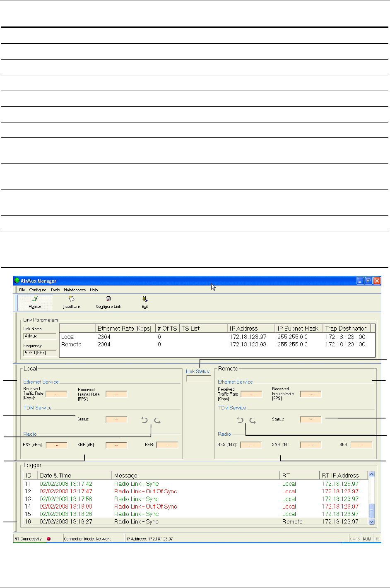
Task: Click the # Of TS column header
Action: (168, 328)
